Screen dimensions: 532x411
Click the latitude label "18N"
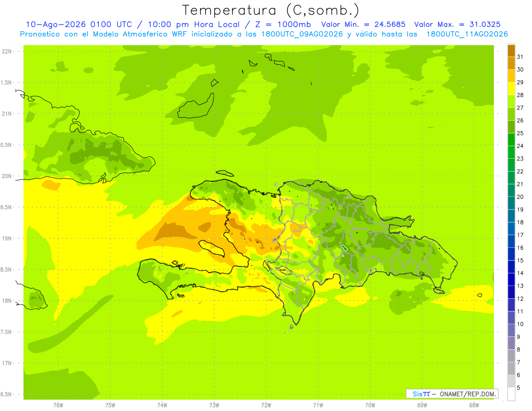7,301
